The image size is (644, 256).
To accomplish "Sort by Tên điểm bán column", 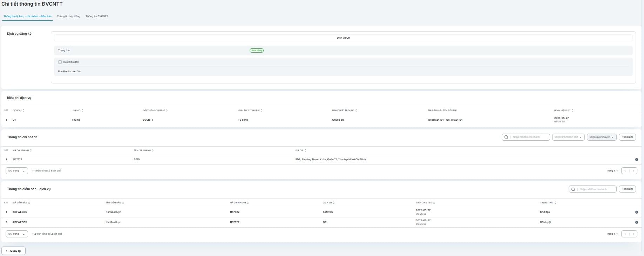I will (x=123, y=203).
